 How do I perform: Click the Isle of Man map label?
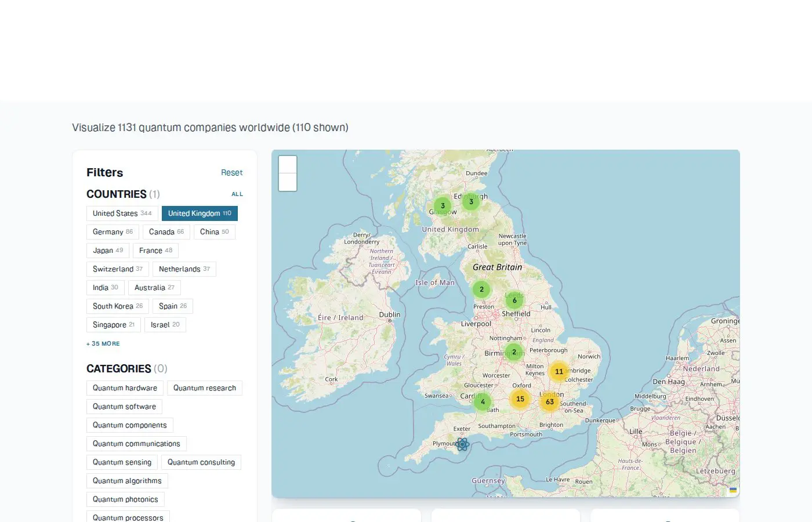click(435, 282)
